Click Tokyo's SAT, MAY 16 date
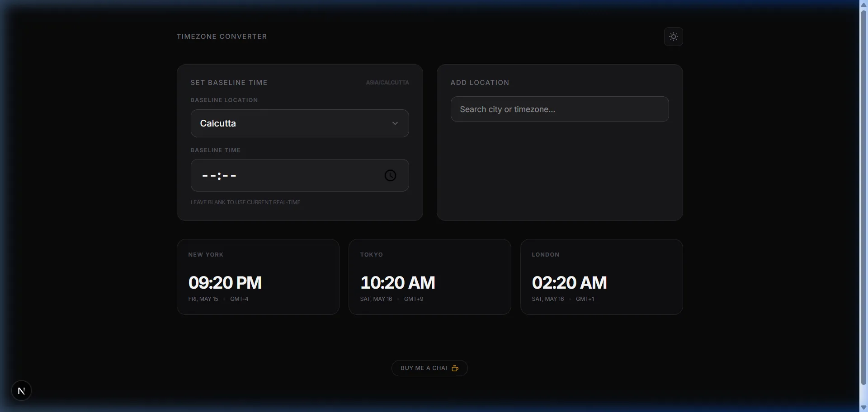 tap(376, 299)
